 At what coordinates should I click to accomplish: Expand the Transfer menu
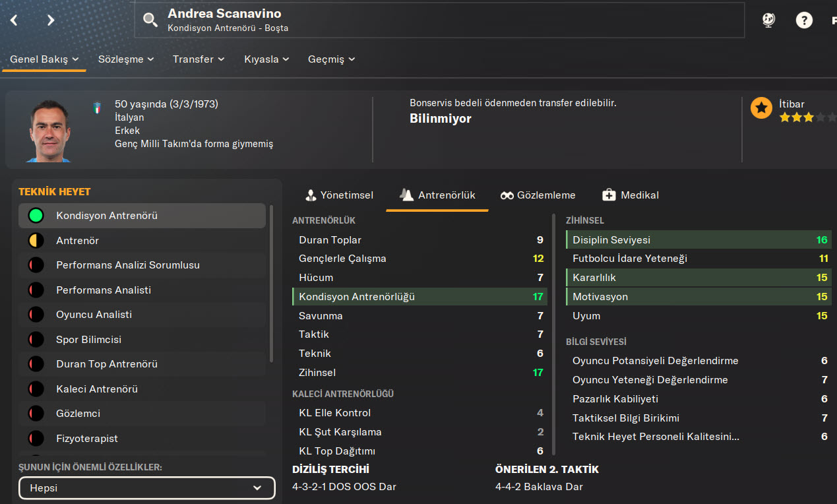tap(199, 59)
